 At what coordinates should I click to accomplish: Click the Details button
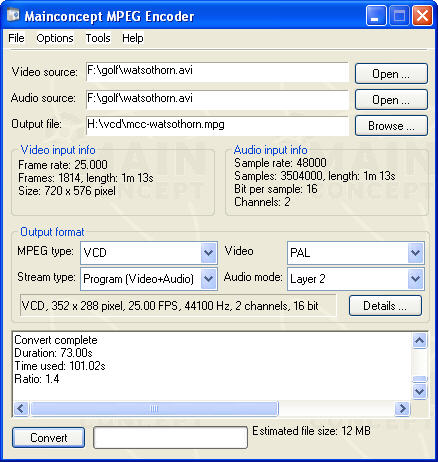click(x=385, y=306)
